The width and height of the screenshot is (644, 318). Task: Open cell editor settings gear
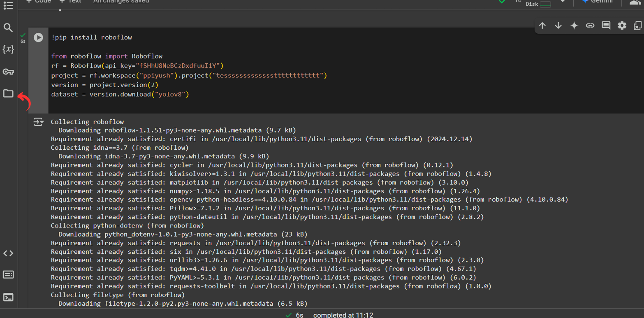click(x=622, y=26)
